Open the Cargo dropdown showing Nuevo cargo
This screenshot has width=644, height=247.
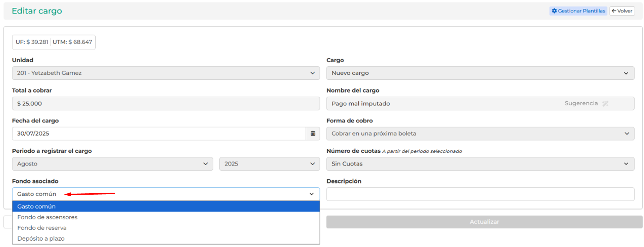(480, 73)
